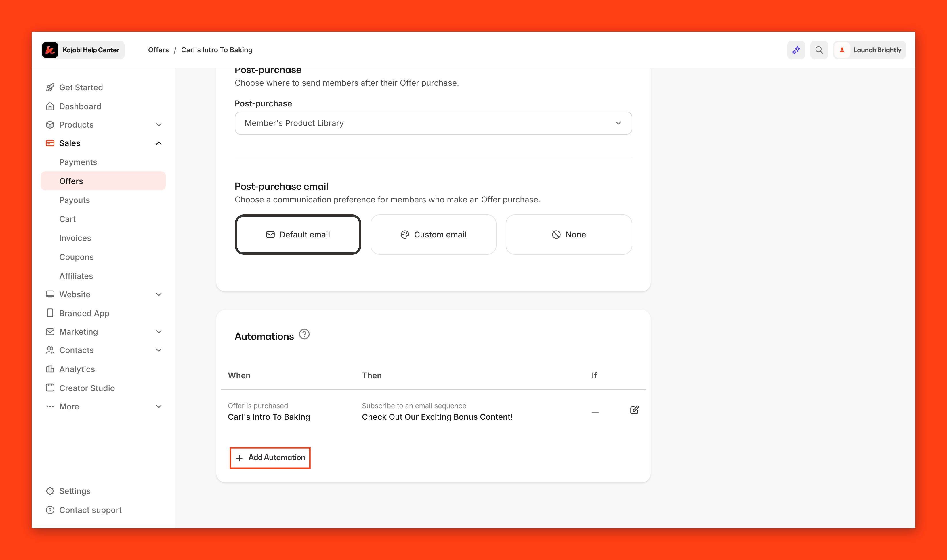Select None for post-purchase email
The image size is (947, 560).
569,235
